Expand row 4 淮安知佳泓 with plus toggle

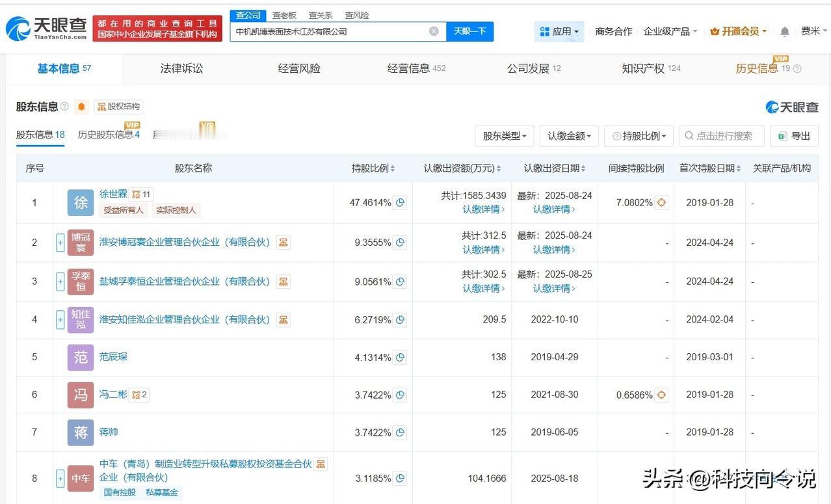60,320
